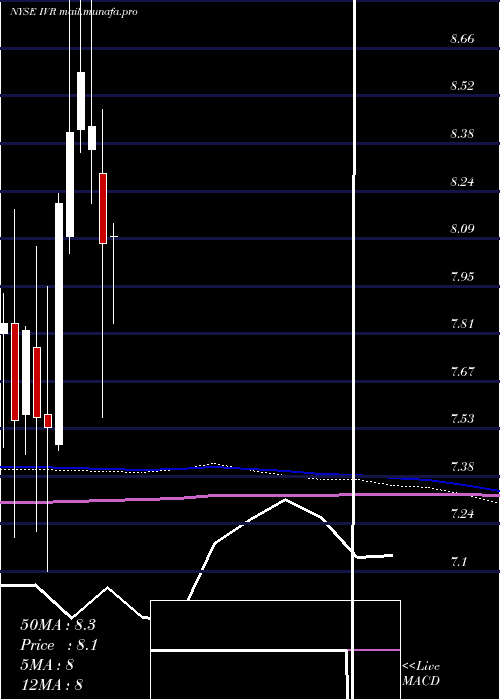This screenshot has width=500, height=700.
Task: Click the 8.52 price axis label
Action: click(462, 86)
